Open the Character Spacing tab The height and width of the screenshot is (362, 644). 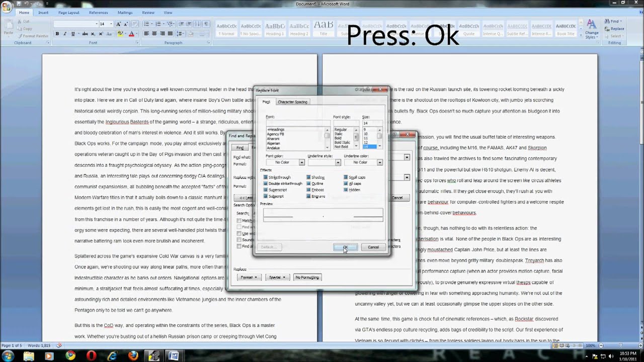tap(292, 102)
